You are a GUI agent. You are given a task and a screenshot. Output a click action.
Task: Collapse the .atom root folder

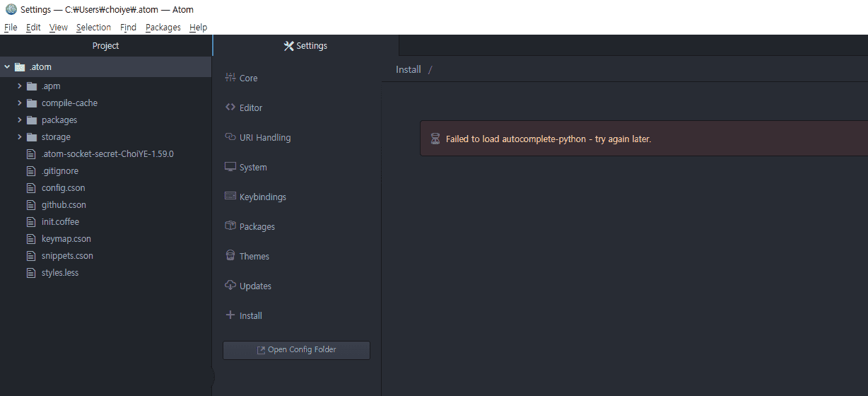[7, 67]
